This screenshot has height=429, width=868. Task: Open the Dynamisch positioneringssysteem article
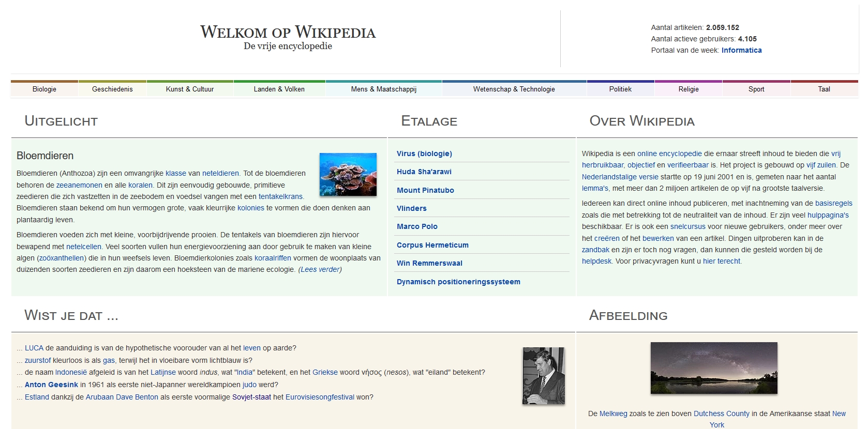458,282
